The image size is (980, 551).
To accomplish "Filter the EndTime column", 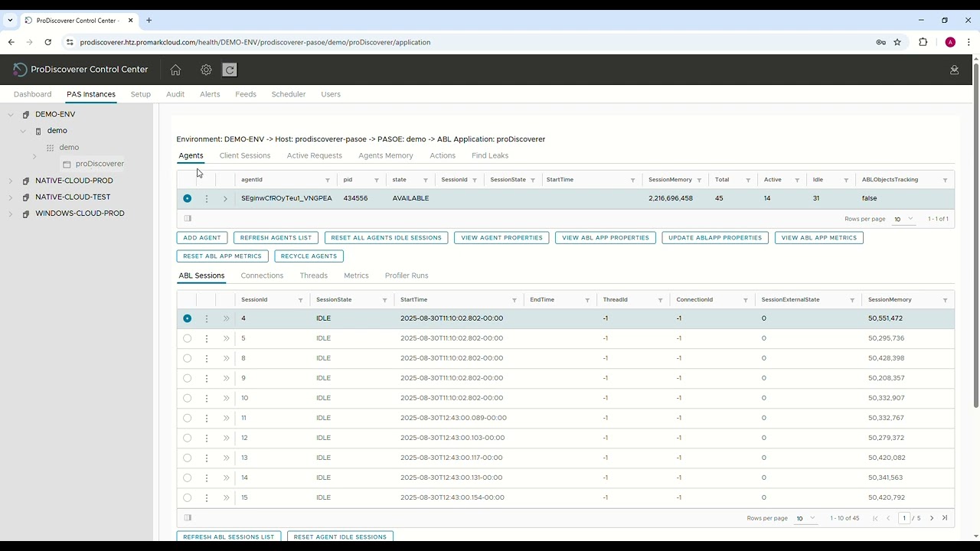I will [587, 300].
